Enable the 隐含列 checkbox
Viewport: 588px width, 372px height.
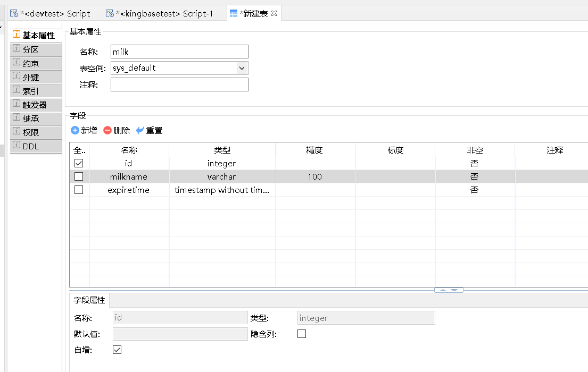tap(302, 334)
